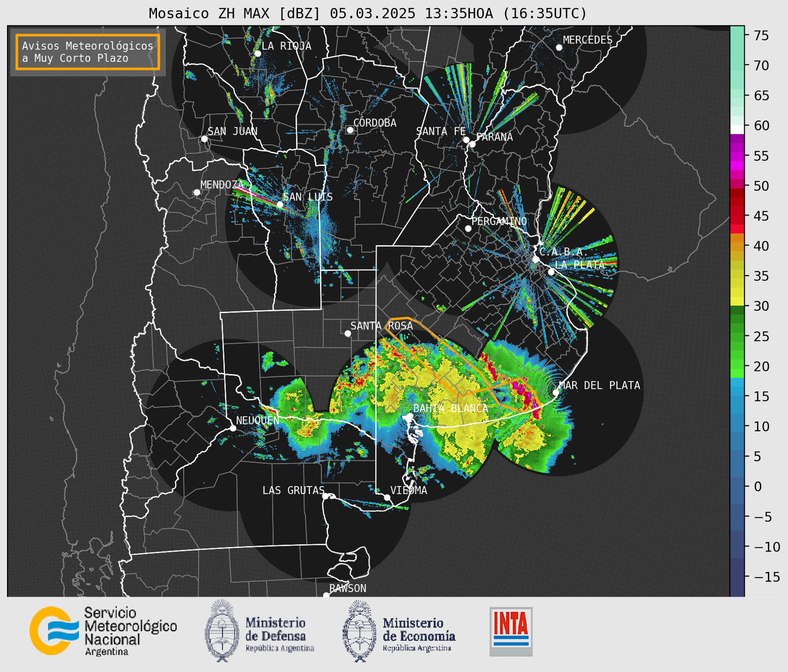Click the BAHIA BLANCA label text
This screenshot has height=672, width=788.
point(451,408)
